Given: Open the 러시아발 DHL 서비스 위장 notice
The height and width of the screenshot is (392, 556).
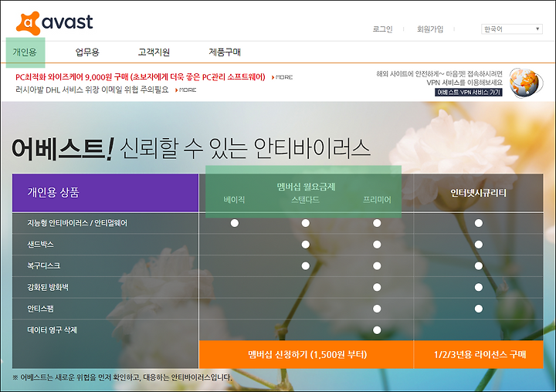Looking at the screenshot, I should coord(92,90).
